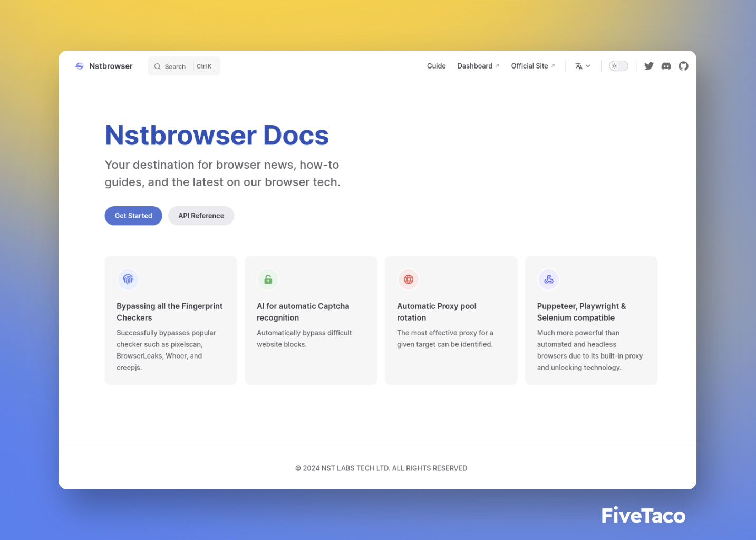Image resolution: width=756 pixels, height=540 pixels.
Task: Open the Discord icon link
Action: (666, 66)
